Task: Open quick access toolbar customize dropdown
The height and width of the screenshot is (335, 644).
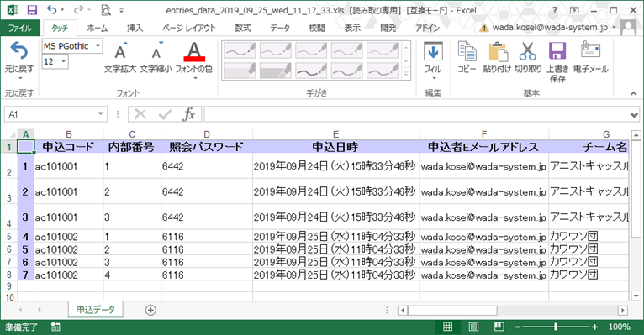Action: tap(121, 11)
